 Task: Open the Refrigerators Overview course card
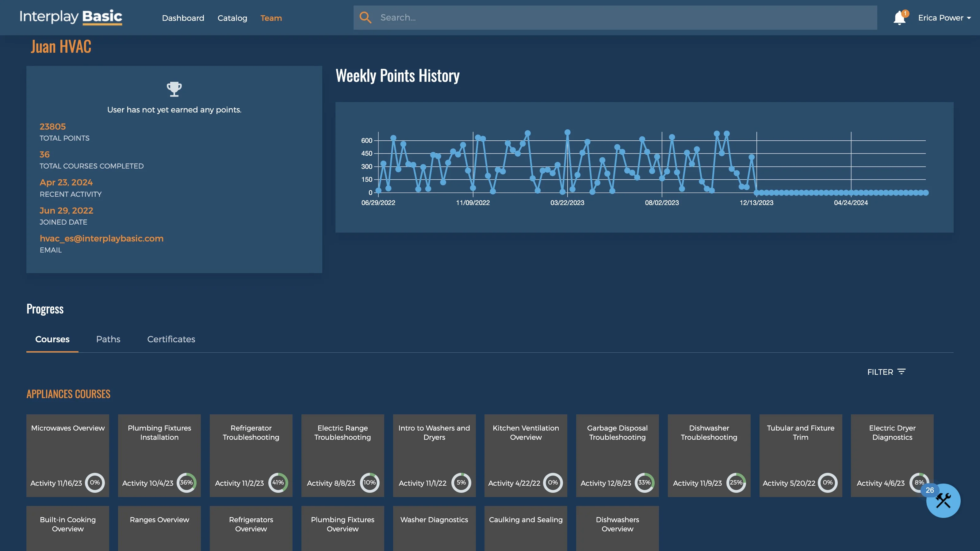pos(251,529)
